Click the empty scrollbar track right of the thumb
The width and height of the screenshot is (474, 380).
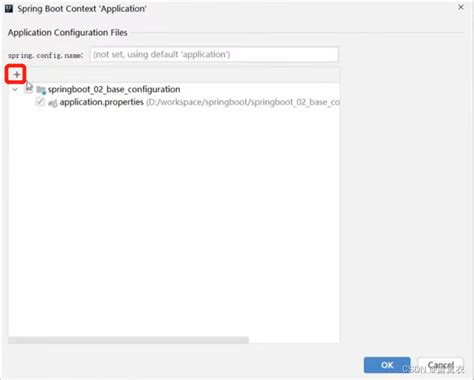pos(294,340)
